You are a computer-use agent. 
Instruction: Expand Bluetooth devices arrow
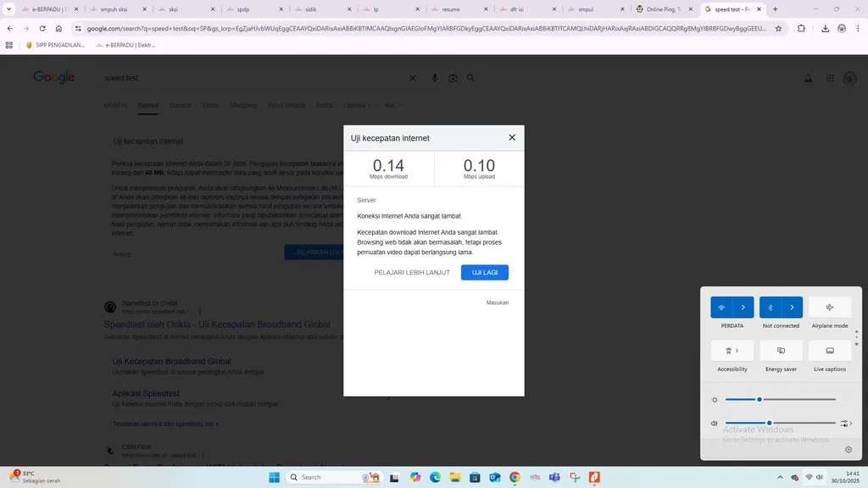coord(792,308)
